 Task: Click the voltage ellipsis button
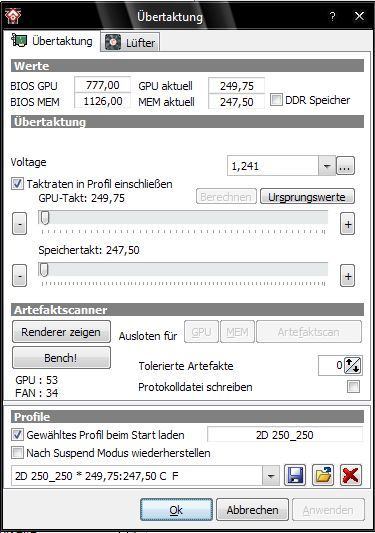[x=345, y=166]
